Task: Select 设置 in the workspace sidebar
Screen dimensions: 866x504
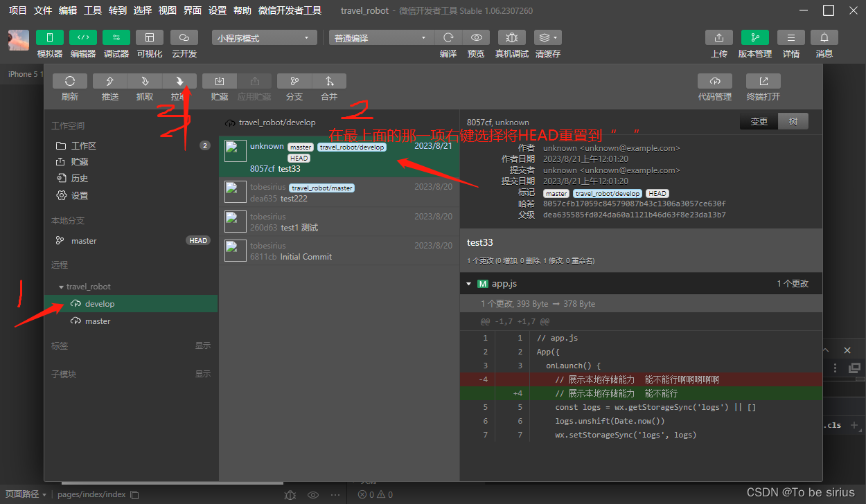Action: 132,195
